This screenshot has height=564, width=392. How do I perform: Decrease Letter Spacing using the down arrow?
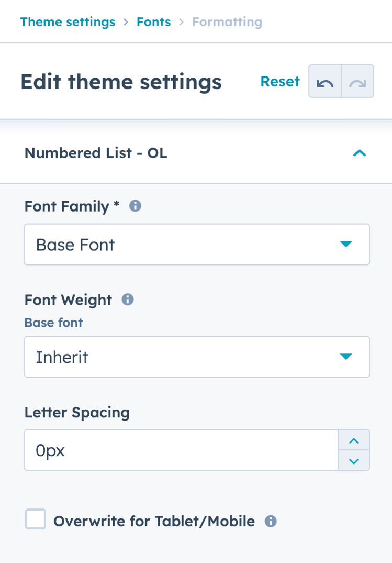pos(354,460)
